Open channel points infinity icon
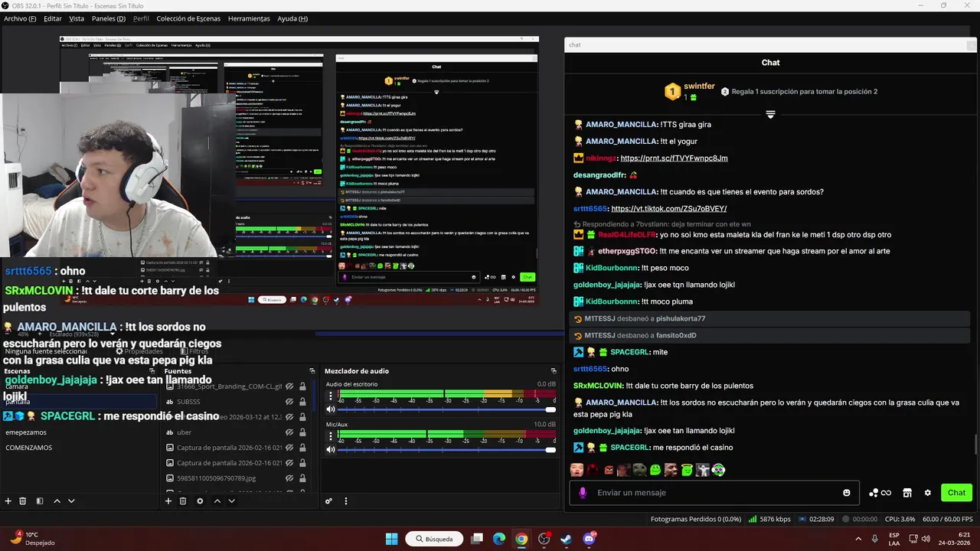This screenshot has height=551, width=980. (880, 493)
